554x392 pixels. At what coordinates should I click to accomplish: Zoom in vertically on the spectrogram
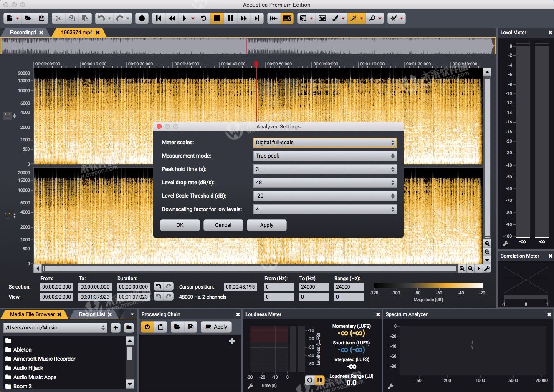tap(487, 244)
